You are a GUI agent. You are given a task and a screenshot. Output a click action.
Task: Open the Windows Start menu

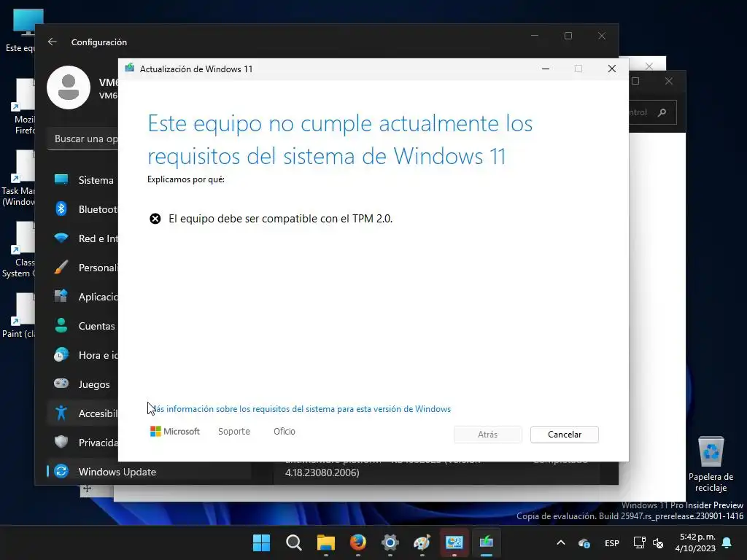[261, 542]
